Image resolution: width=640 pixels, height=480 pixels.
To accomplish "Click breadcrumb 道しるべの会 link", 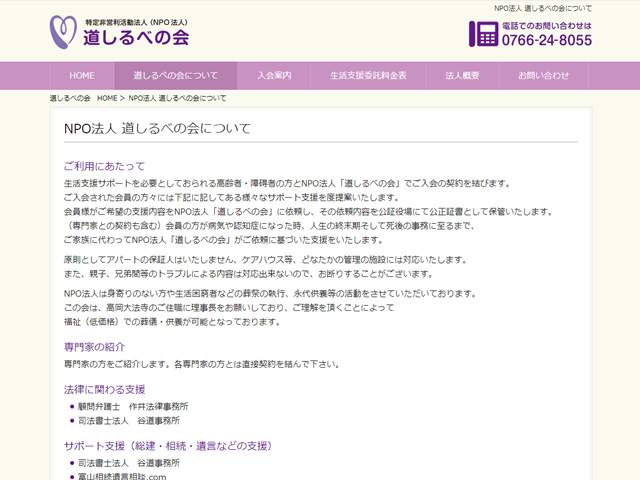I will (70, 98).
